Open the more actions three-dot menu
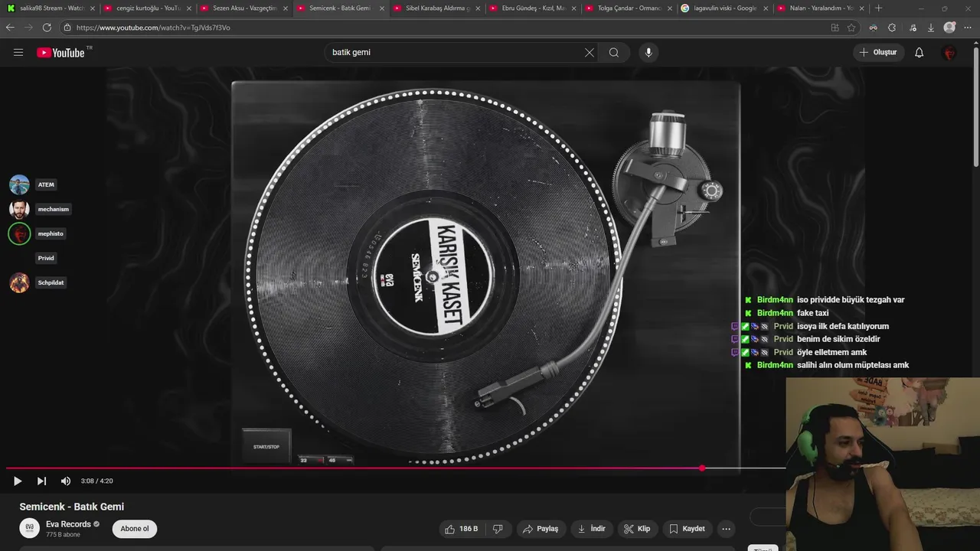The image size is (980, 551). pyautogui.click(x=727, y=529)
